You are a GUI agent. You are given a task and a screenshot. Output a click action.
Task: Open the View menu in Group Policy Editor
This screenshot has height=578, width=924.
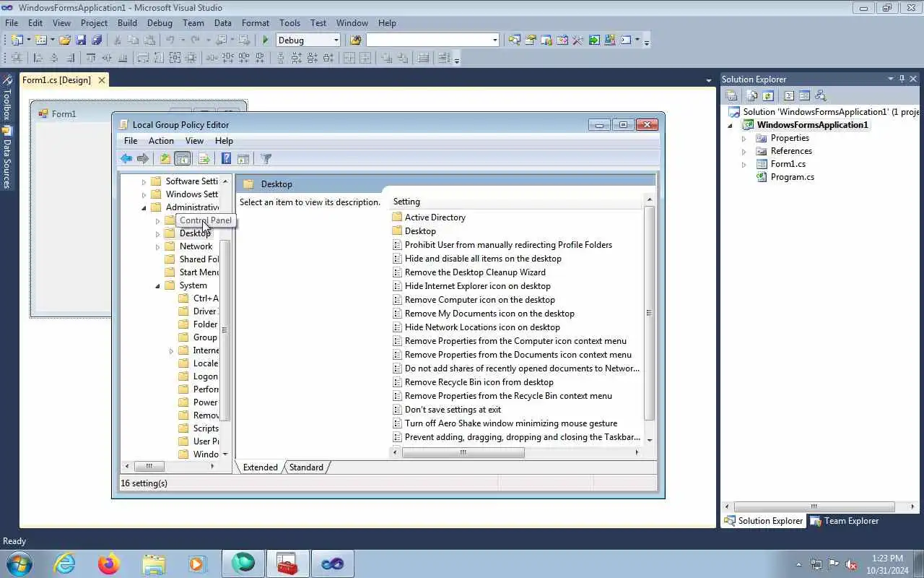[194, 141]
